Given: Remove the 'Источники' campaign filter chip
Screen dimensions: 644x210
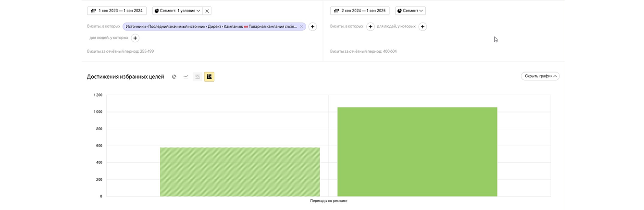Looking at the screenshot, I should (302, 27).
